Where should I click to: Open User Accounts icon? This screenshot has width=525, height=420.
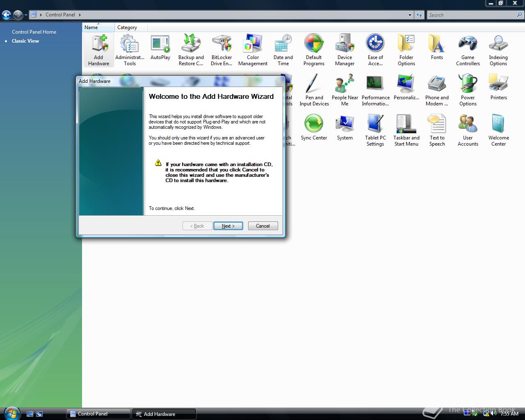click(x=468, y=130)
